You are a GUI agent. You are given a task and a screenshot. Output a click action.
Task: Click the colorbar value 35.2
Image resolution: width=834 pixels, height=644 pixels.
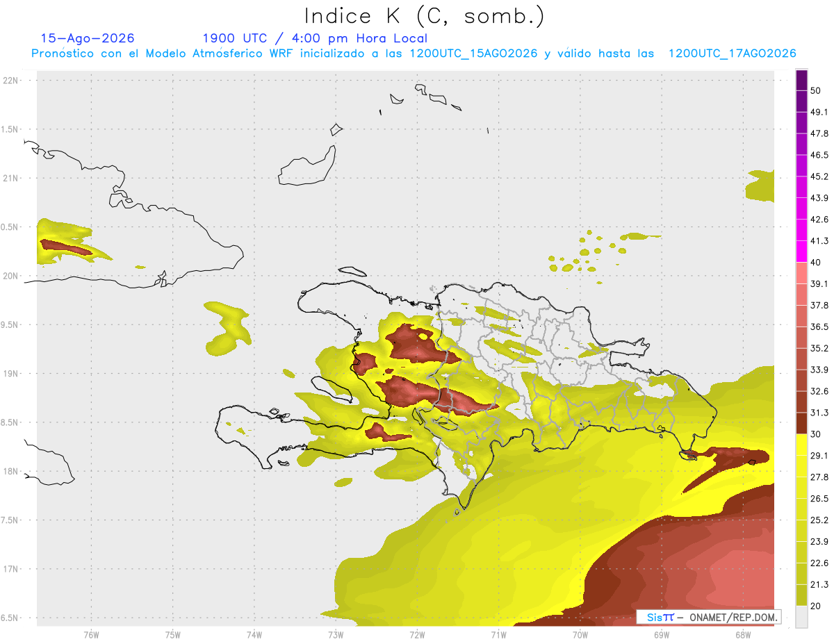819,349
